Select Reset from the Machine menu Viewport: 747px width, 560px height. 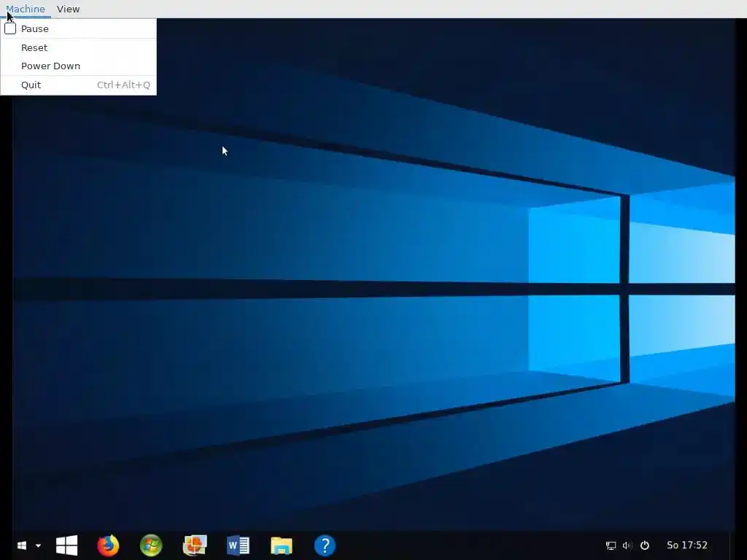coord(78,47)
